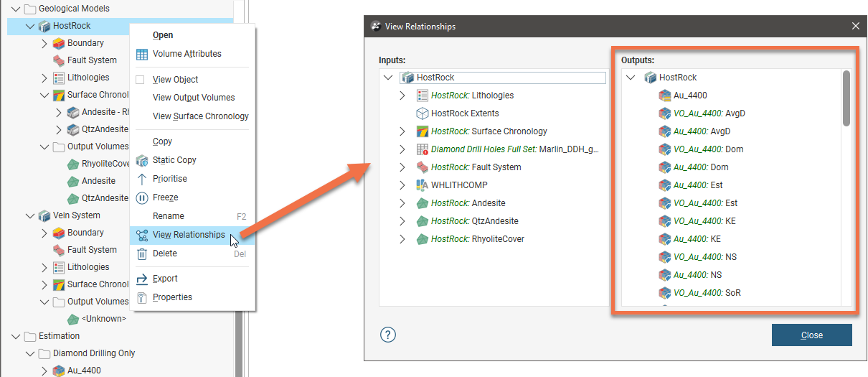
Task: Expand HostRock: Lithologies in Inputs
Action: (402, 96)
